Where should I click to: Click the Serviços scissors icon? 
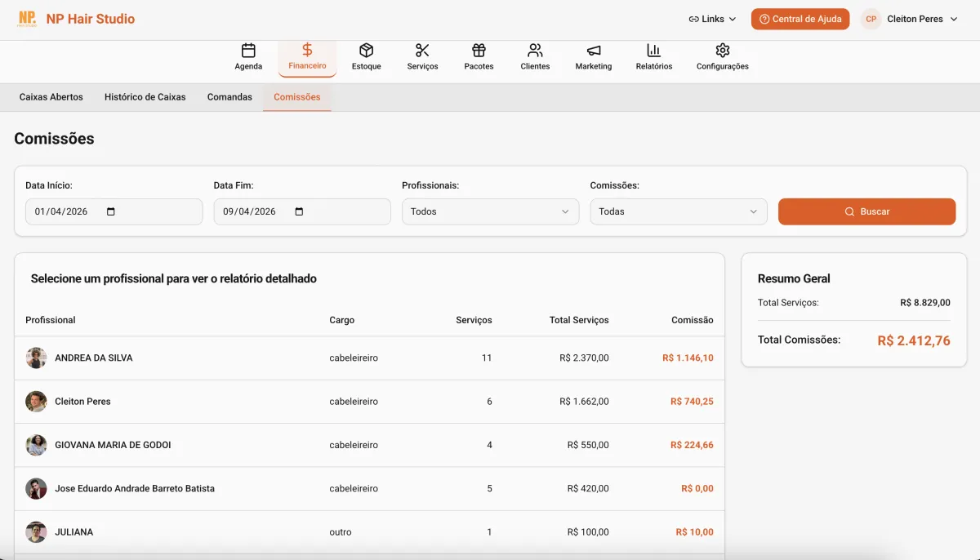pos(422,51)
